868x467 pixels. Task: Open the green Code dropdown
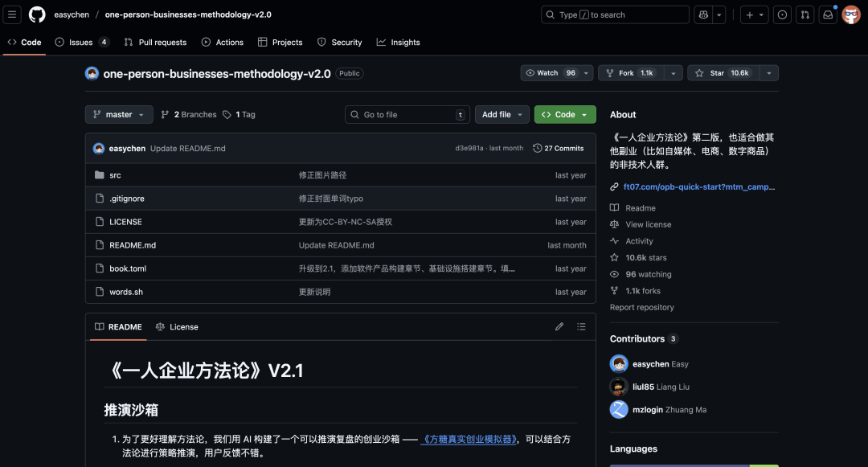[565, 114]
